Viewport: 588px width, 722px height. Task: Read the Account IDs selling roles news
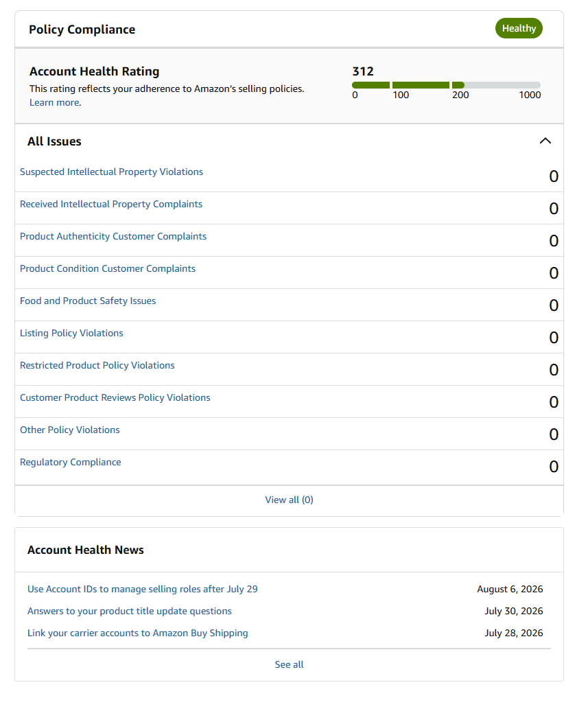point(143,589)
